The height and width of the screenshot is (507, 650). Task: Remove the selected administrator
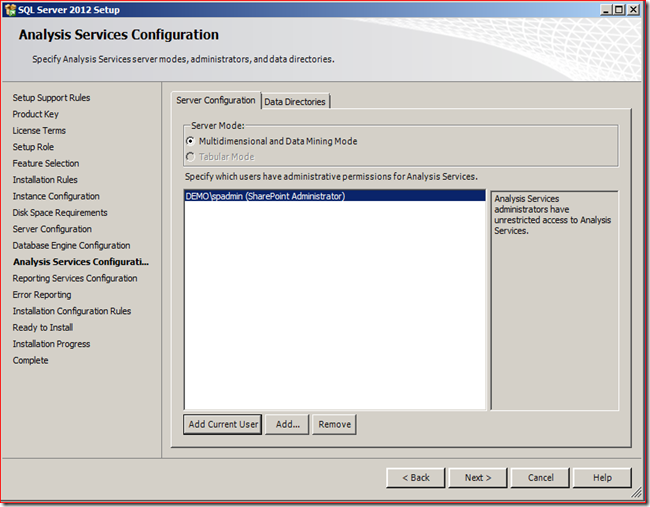click(334, 425)
